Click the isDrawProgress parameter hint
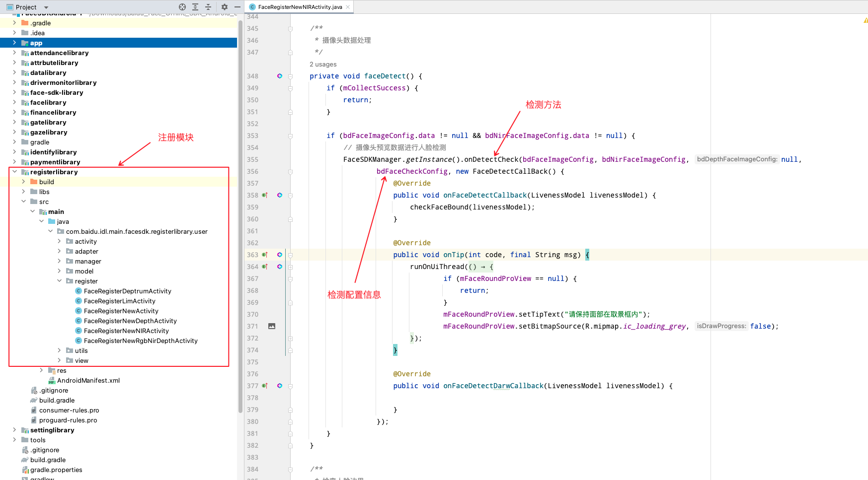 point(721,326)
